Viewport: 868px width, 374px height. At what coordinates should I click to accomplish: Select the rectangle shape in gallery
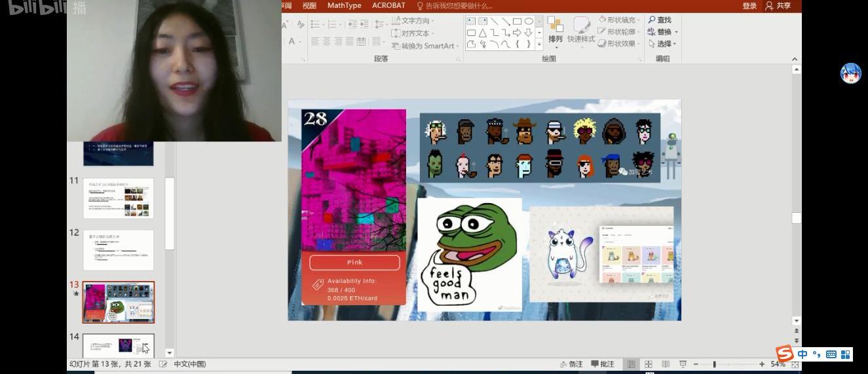coord(517,21)
